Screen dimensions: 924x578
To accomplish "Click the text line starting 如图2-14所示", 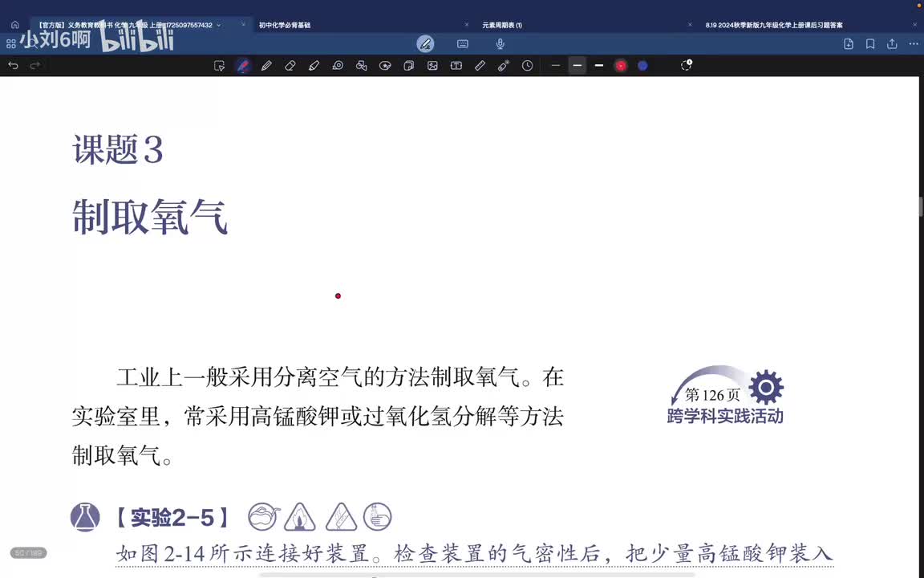I will (x=474, y=554).
